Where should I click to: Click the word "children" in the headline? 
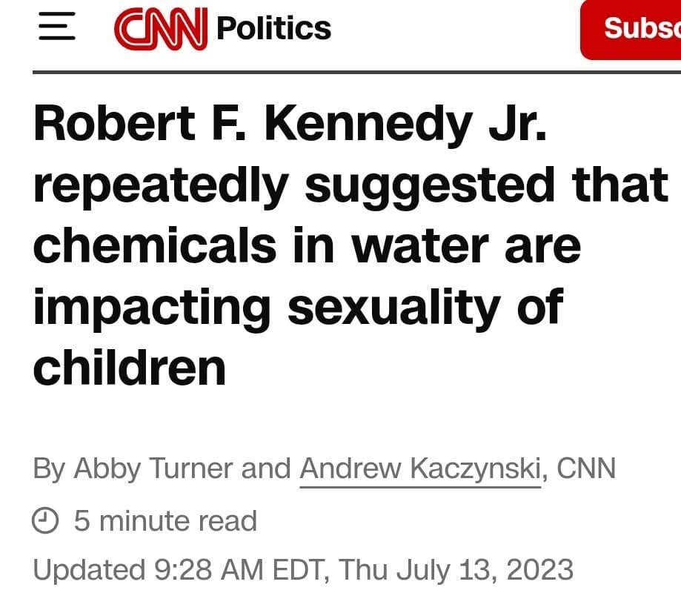pos(130,368)
